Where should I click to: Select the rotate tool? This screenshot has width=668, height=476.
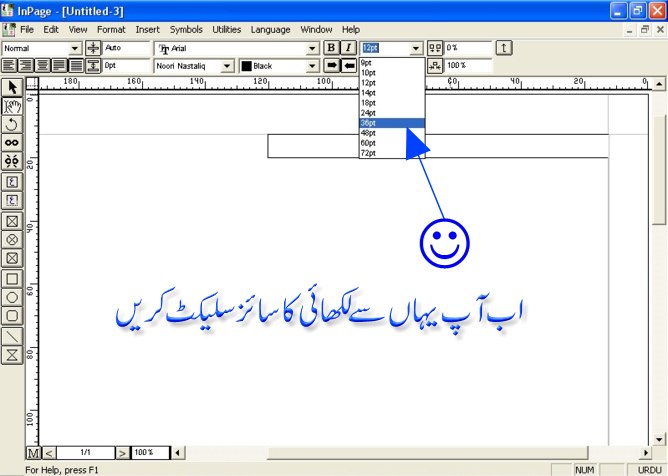point(12,124)
